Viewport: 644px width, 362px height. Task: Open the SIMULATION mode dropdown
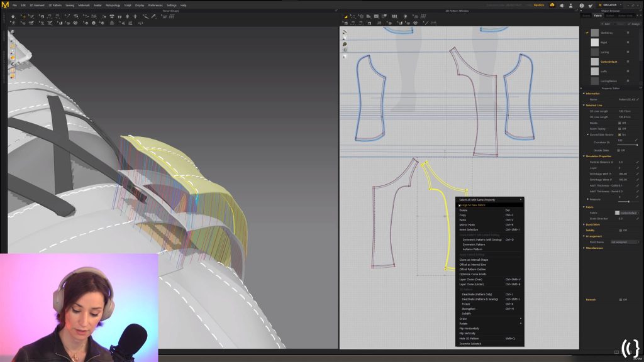[x=610, y=5]
